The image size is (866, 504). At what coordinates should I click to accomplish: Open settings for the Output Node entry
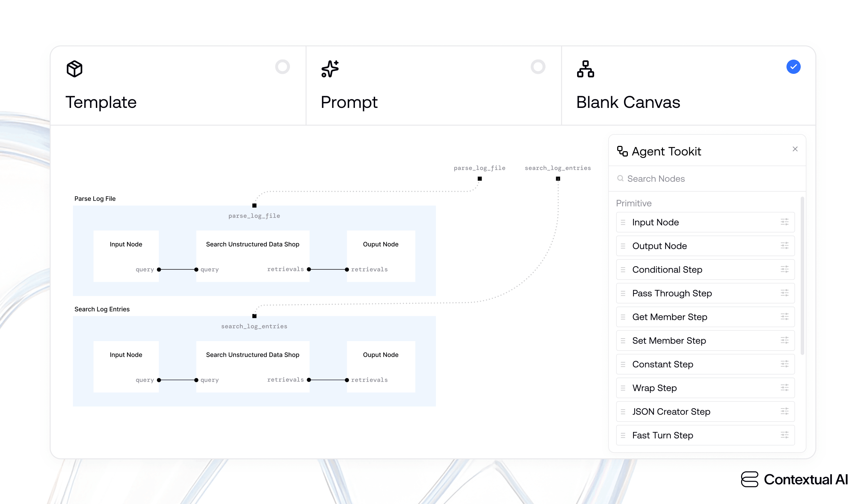tap(784, 246)
